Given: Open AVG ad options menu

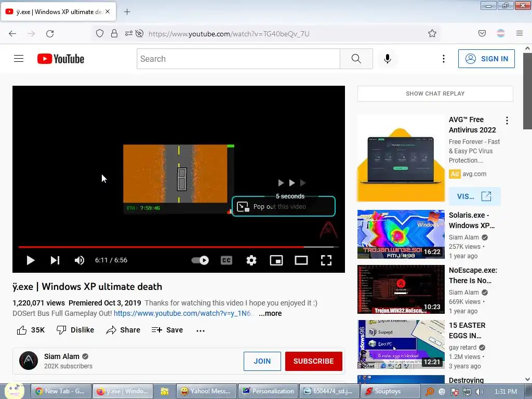Looking at the screenshot, I should pyautogui.click(x=507, y=121).
